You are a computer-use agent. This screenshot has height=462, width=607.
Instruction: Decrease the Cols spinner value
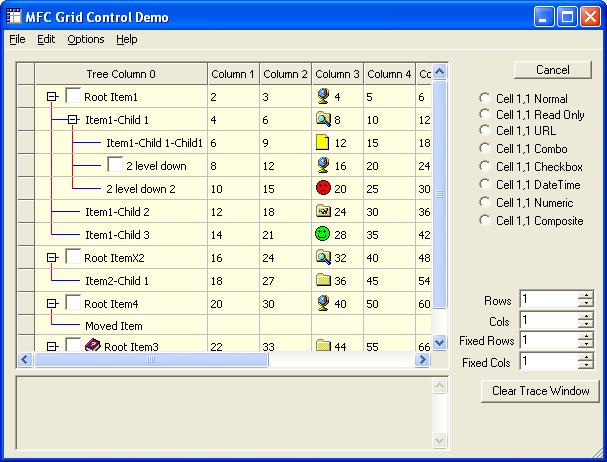[x=586, y=324]
